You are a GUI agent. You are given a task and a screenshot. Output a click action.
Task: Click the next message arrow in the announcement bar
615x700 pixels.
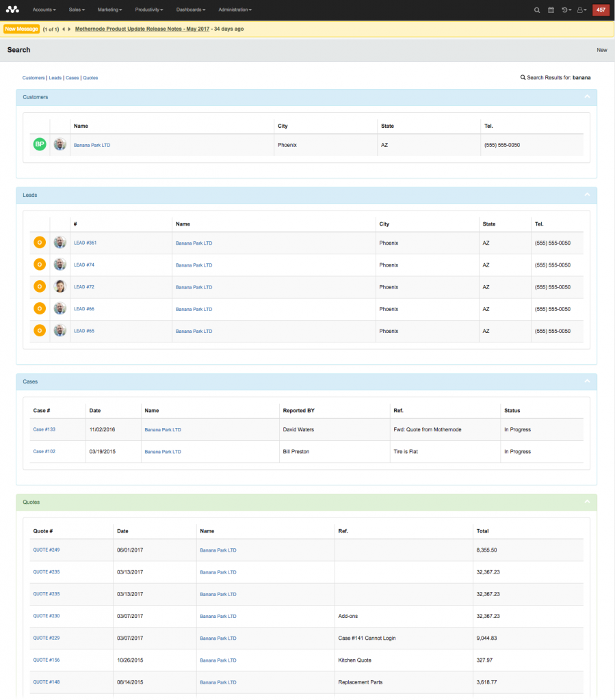point(68,29)
